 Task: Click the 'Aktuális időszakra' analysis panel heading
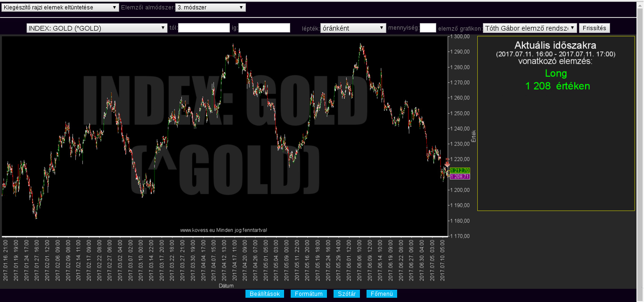(555, 46)
